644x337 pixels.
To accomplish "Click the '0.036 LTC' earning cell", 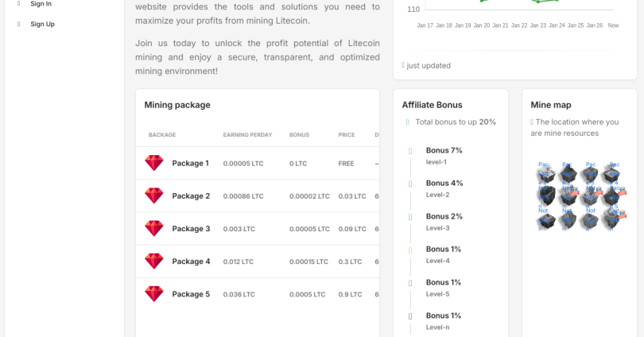I will pyautogui.click(x=239, y=294).
